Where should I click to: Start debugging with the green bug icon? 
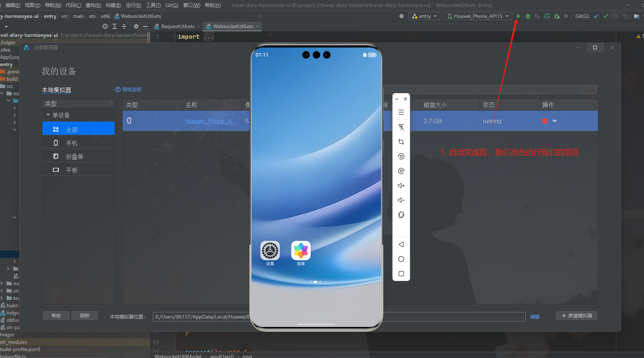(528, 16)
